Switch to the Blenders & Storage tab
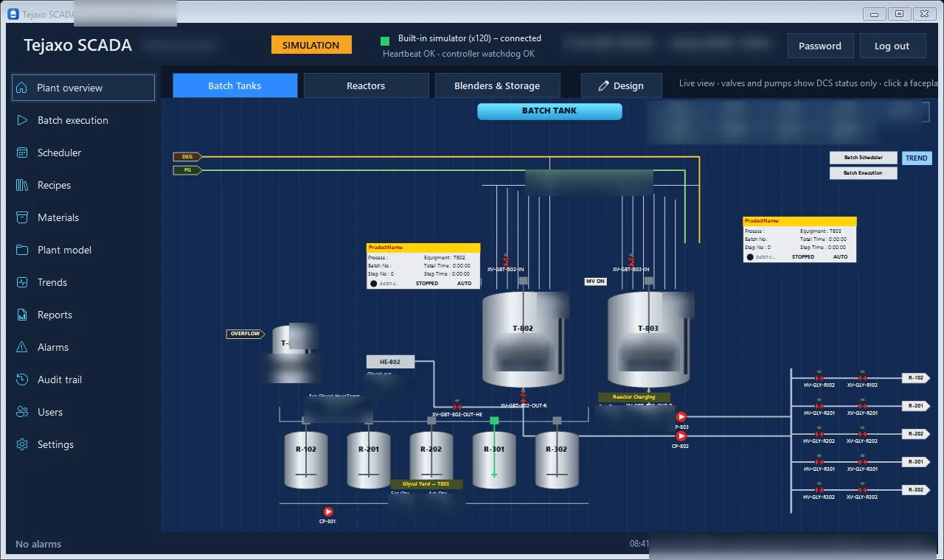Screen dimensions: 944x560 497,85
